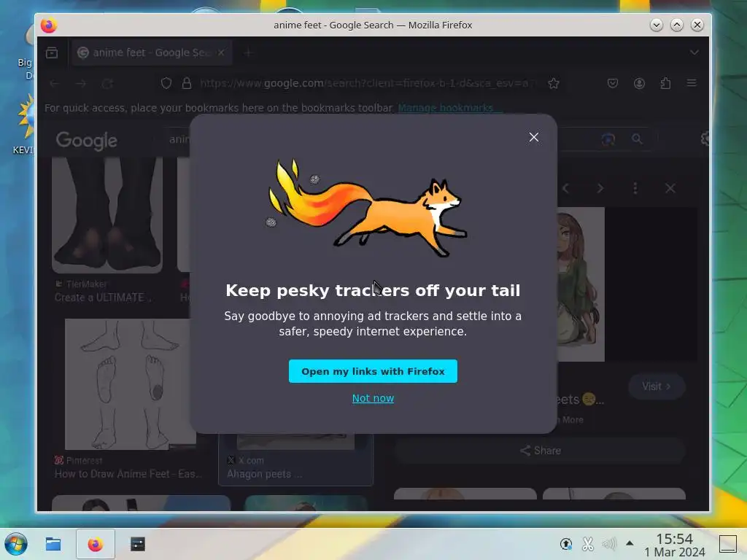The width and height of the screenshot is (747, 560).
Task: Open the clipboard scissors tray icon
Action: click(588, 544)
